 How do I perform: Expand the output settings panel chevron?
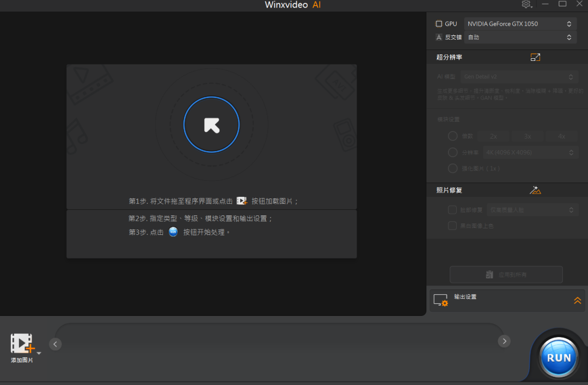point(578,300)
